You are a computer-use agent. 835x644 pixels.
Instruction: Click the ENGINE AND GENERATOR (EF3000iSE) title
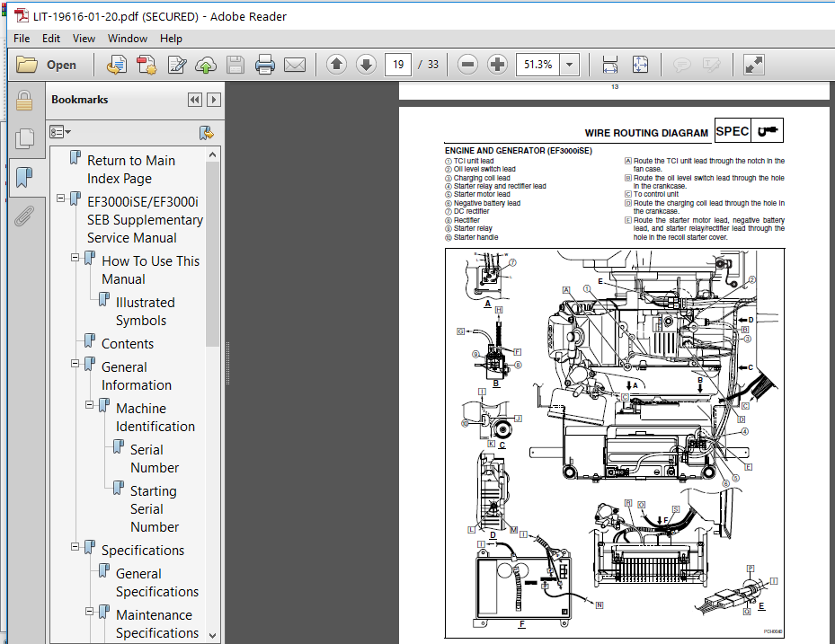518,151
